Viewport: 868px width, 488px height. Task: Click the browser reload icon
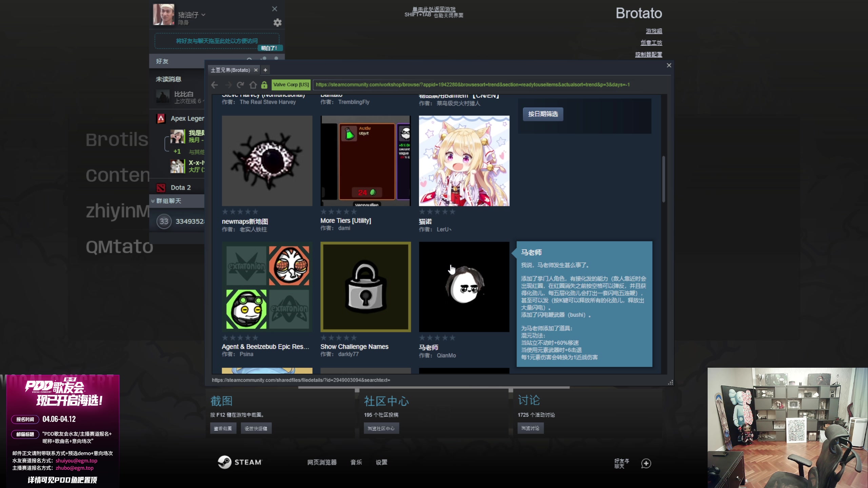(240, 85)
